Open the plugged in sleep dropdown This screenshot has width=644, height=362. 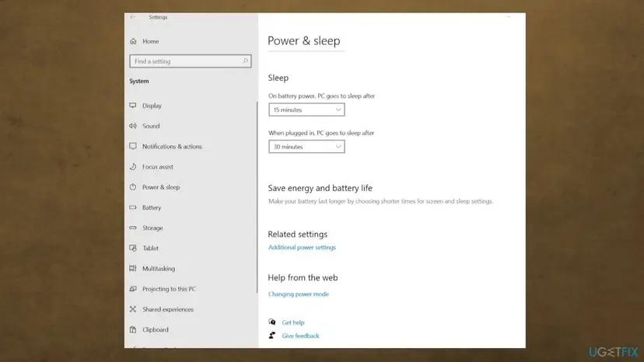(306, 147)
